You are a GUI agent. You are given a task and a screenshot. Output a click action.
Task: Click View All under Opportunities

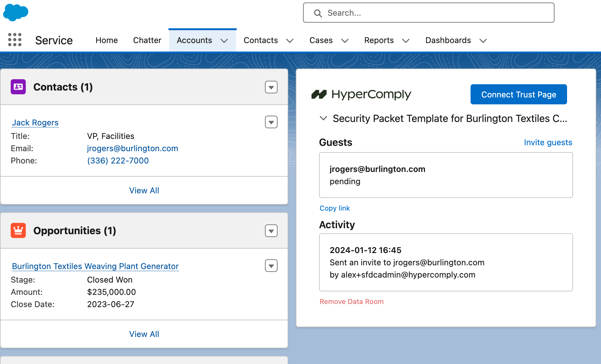point(144,334)
